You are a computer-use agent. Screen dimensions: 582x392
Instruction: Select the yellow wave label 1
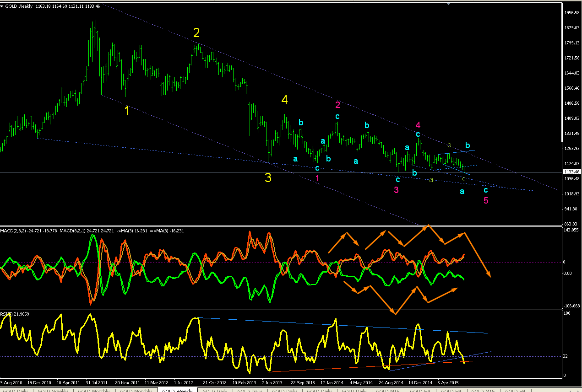[x=127, y=110]
